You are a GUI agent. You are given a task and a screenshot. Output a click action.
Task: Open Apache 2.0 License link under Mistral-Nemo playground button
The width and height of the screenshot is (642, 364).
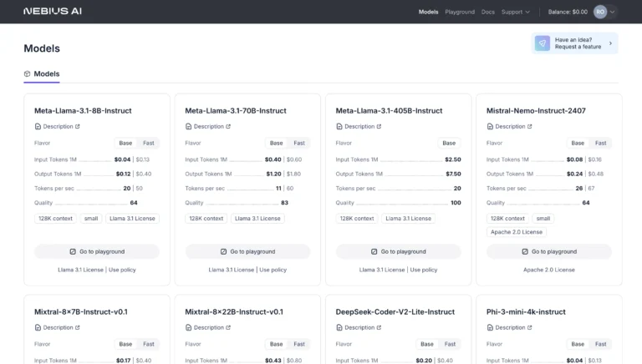(549, 270)
